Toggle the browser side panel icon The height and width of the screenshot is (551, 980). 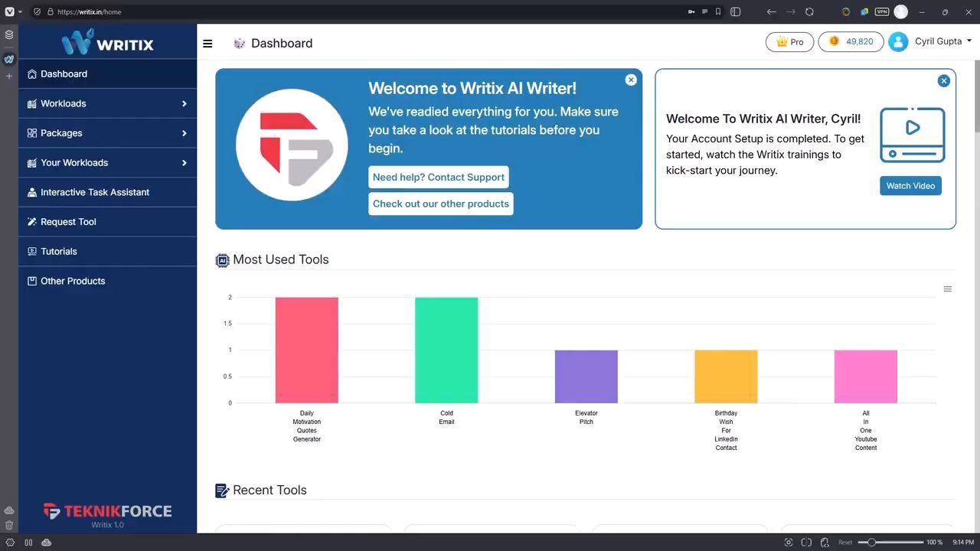[x=736, y=12]
